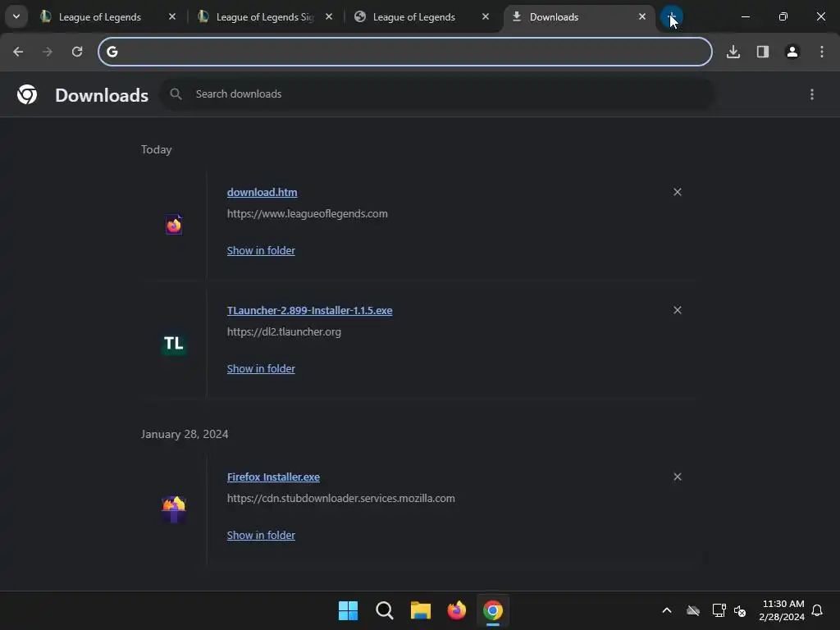Click the https://www.leagueoflegends.com source text
The height and width of the screenshot is (630, 840).
click(x=308, y=214)
